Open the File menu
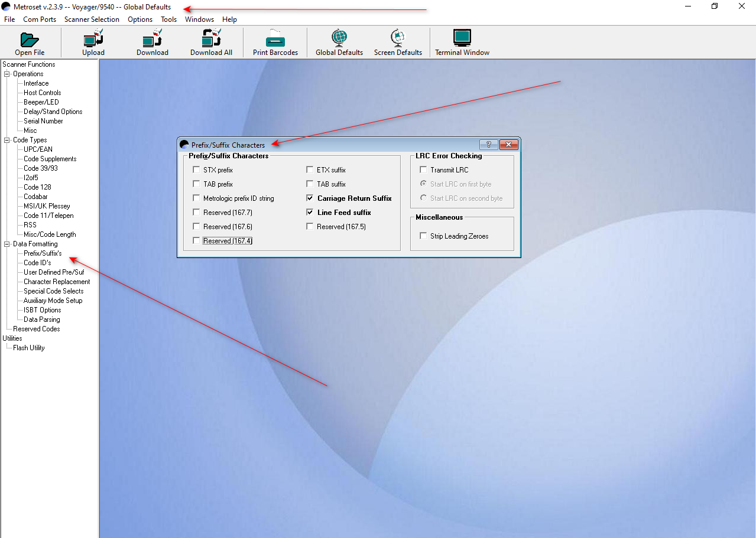This screenshot has width=756, height=538. pos(9,19)
